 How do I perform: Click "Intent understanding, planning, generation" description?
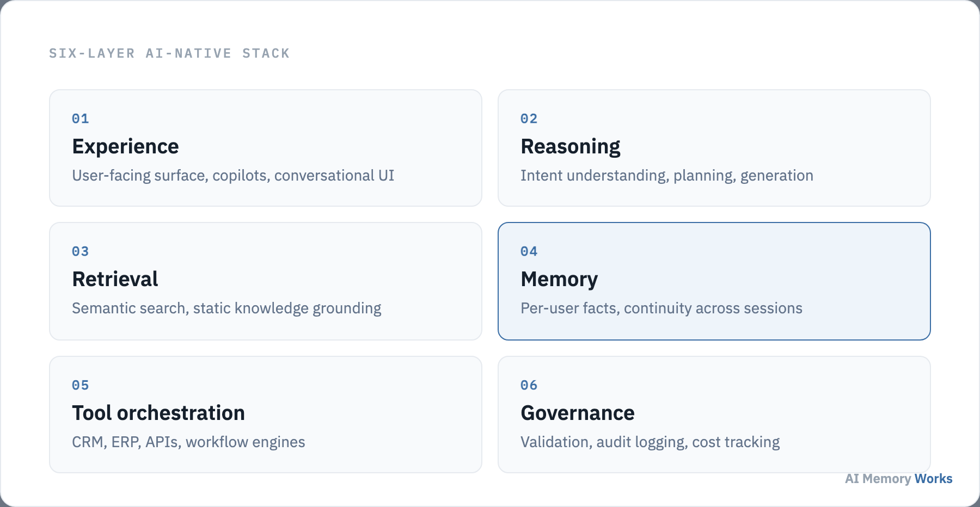667,176
